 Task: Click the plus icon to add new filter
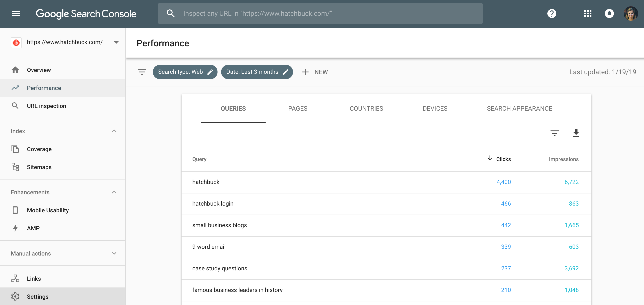point(305,72)
